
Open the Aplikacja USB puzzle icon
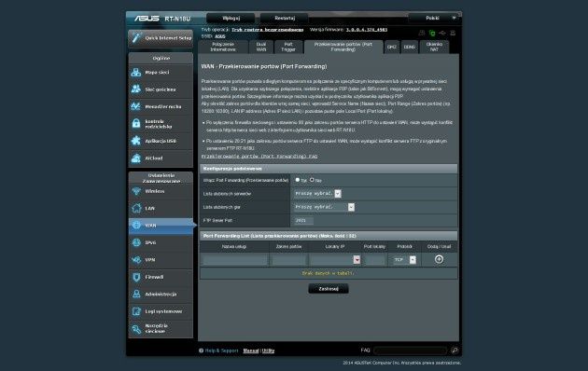tap(135, 141)
